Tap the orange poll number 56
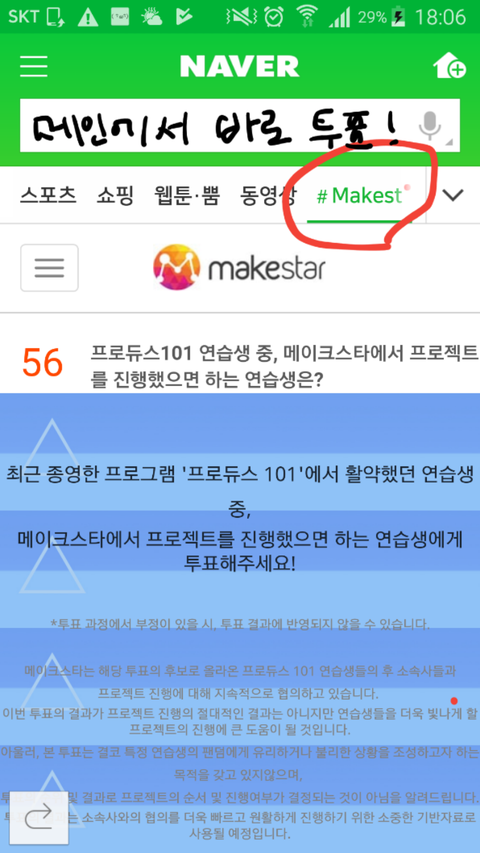The width and height of the screenshot is (480, 853). click(x=42, y=363)
